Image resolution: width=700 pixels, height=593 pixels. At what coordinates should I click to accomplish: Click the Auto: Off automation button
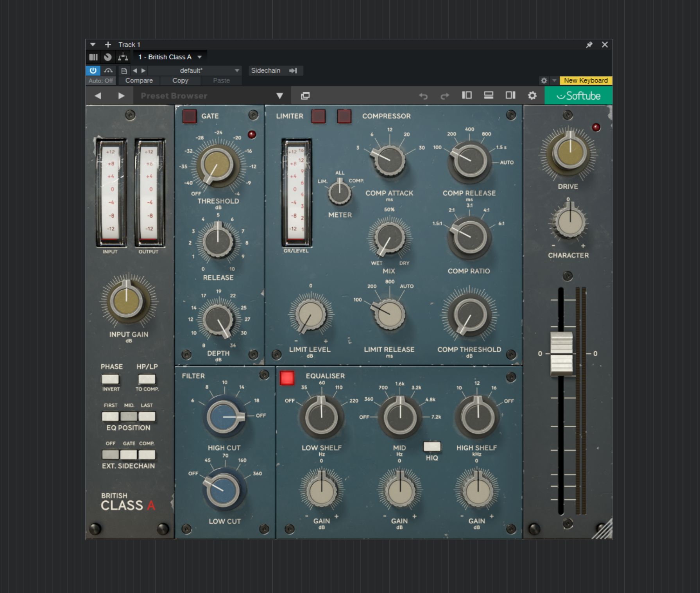pyautogui.click(x=100, y=81)
